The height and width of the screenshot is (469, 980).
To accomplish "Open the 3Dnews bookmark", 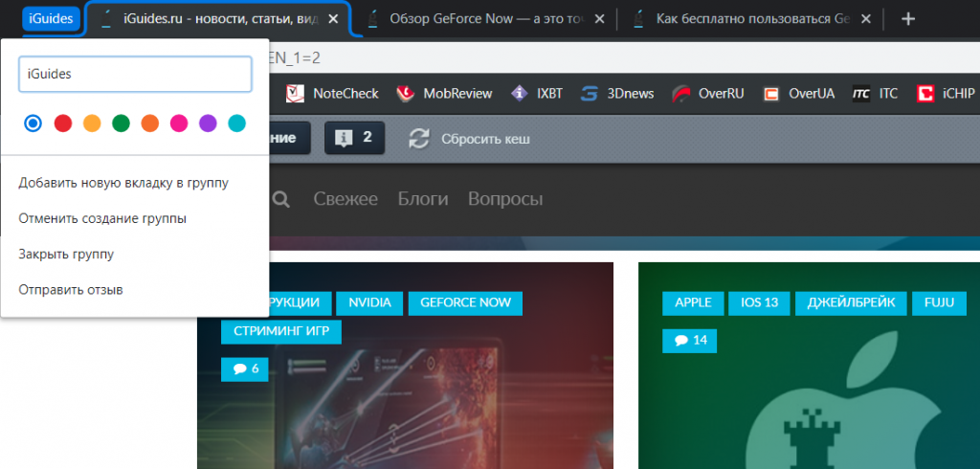I will point(617,94).
